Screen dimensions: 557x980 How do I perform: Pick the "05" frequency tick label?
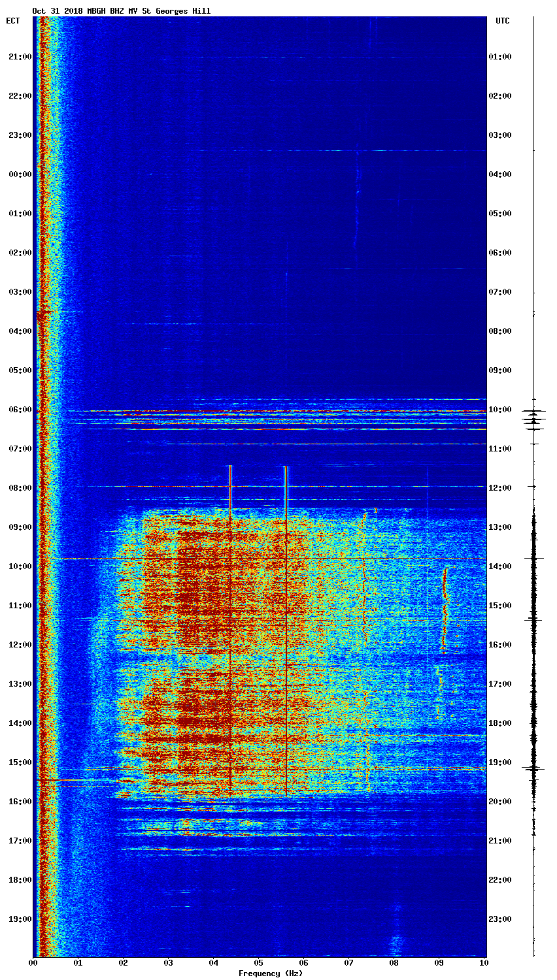click(259, 963)
